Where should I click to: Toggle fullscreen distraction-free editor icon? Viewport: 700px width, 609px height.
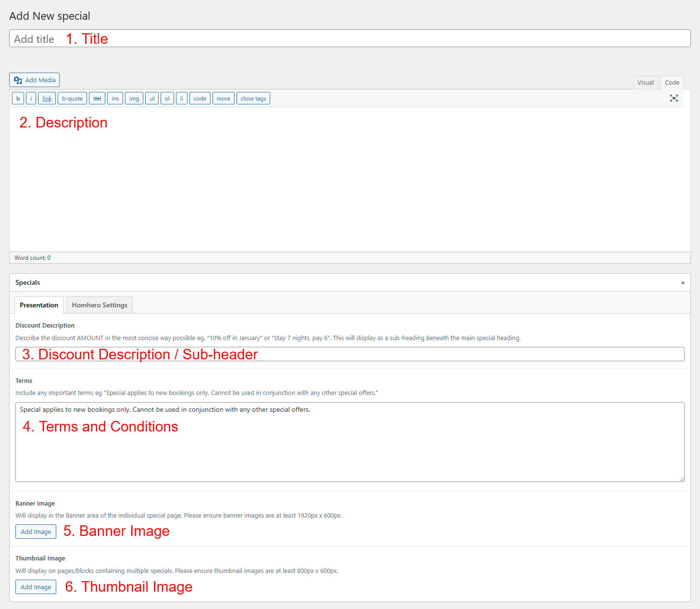[674, 98]
